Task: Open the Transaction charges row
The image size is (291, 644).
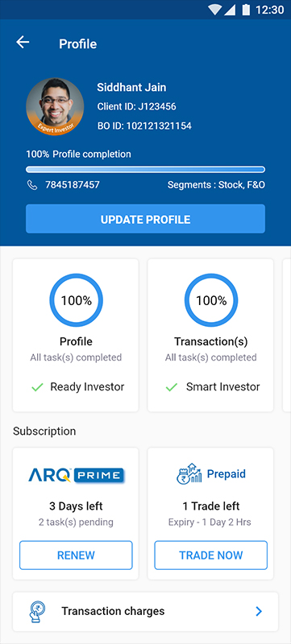Action: pos(145,612)
